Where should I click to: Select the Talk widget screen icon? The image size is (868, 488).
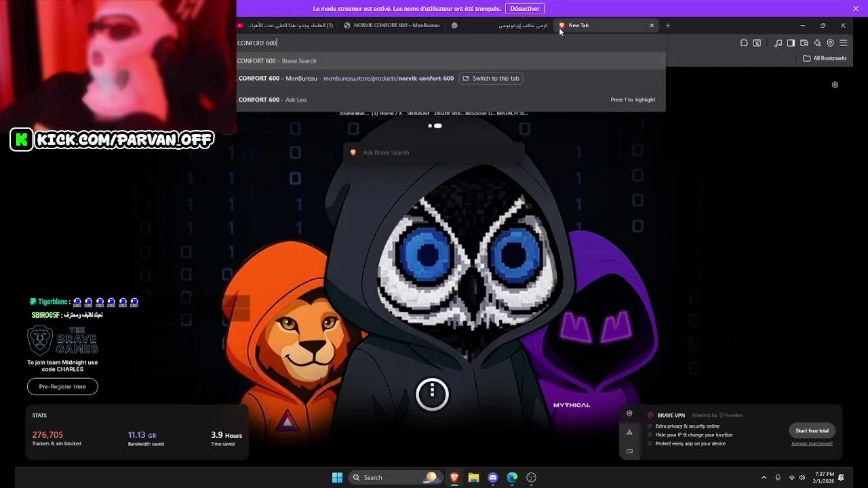click(x=629, y=451)
